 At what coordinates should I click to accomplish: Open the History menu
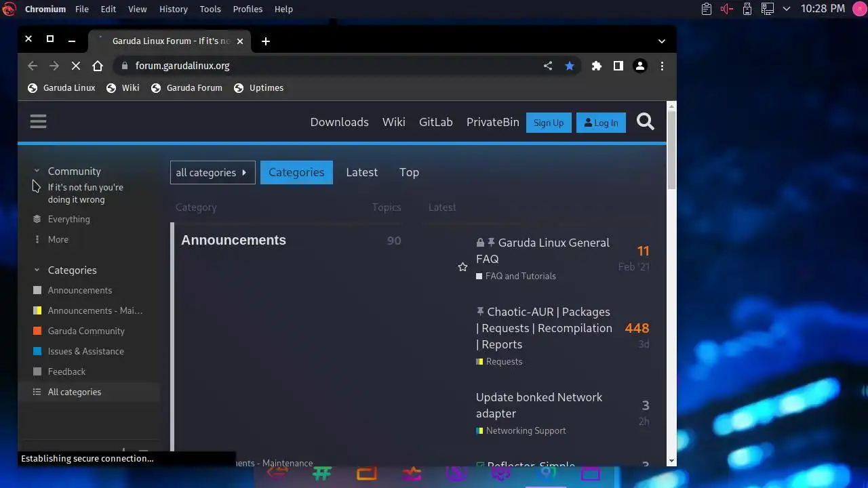173,9
